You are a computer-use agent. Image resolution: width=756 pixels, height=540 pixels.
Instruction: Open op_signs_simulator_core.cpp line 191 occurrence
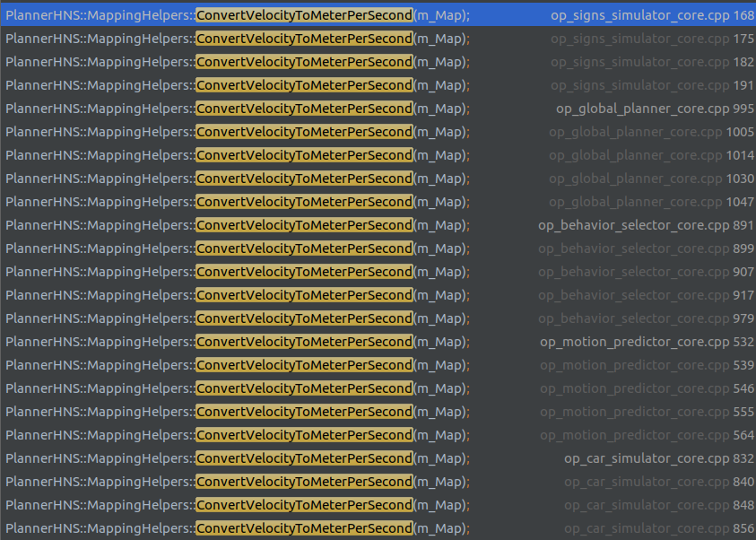click(359, 84)
